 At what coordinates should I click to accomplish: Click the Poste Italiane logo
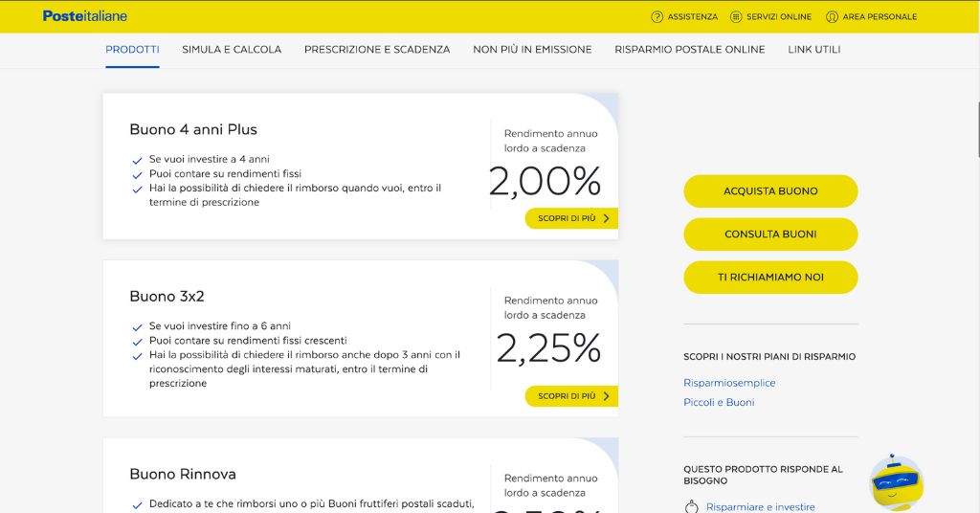click(85, 16)
